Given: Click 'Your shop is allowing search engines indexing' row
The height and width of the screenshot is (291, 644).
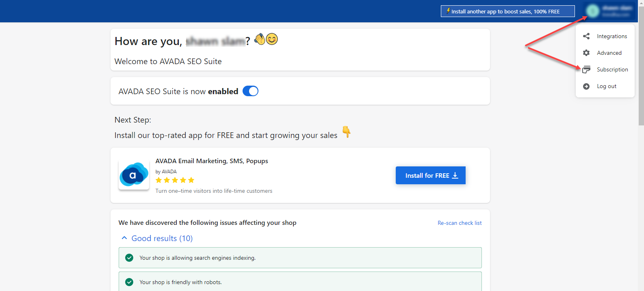Looking at the screenshot, I should (x=300, y=258).
